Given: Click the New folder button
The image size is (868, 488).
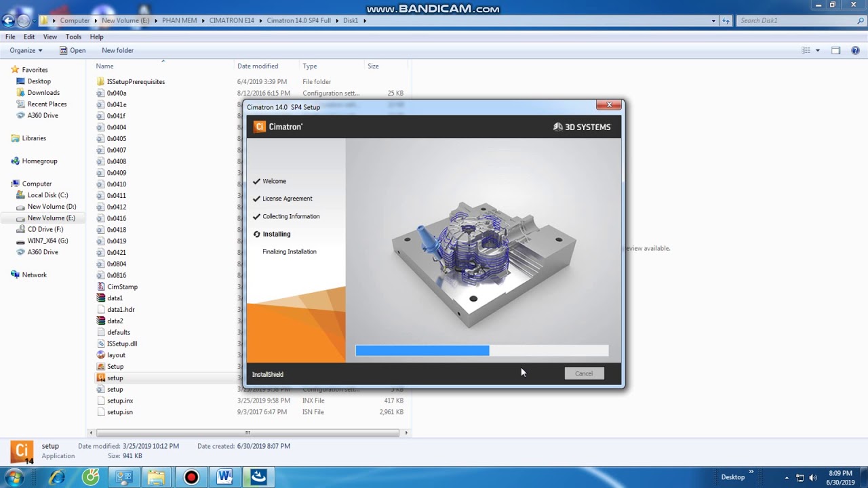Looking at the screenshot, I should point(117,50).
